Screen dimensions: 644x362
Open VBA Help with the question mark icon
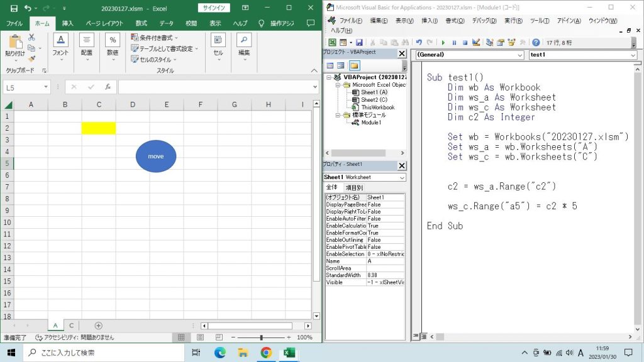pyautogui.click(x=536, y=43)
